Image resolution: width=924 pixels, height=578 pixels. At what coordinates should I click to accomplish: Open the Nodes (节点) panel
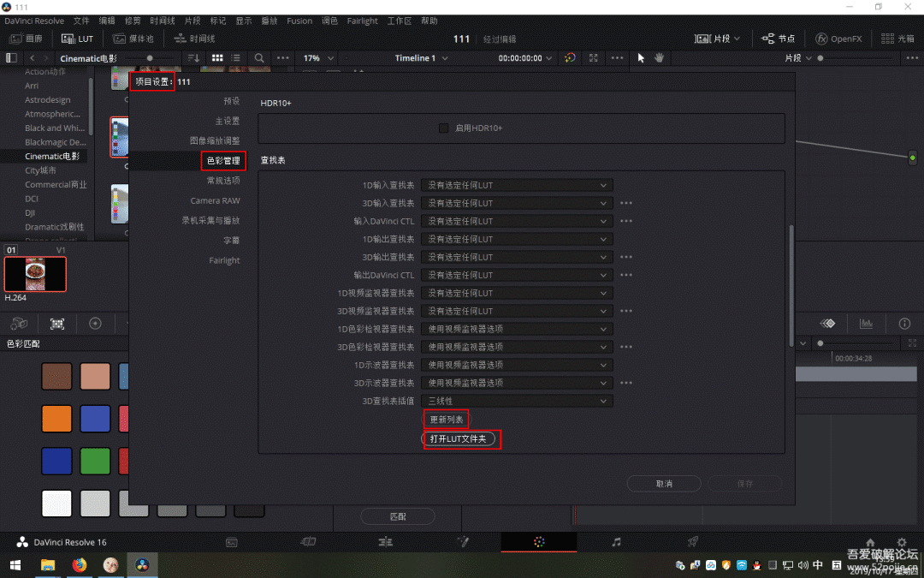779,39
